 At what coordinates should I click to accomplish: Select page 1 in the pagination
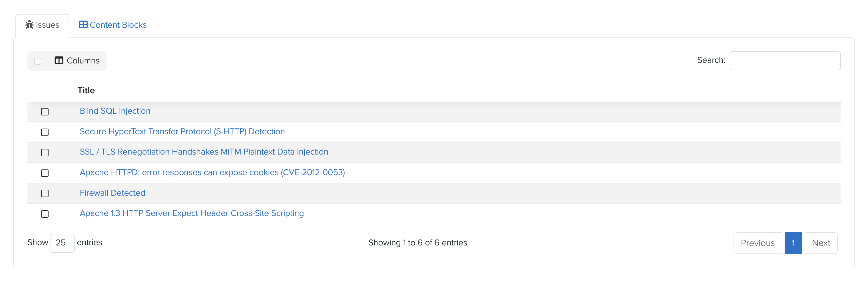(x=793, y=243)
